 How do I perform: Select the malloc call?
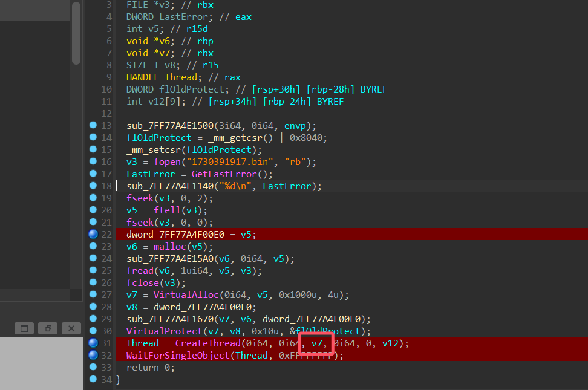pos(170,247)
